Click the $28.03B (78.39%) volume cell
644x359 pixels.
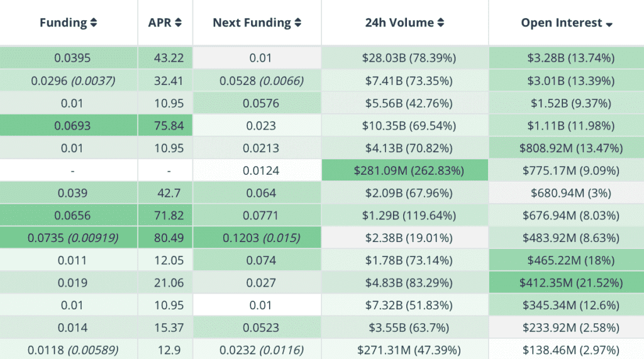tap(408, 58)
